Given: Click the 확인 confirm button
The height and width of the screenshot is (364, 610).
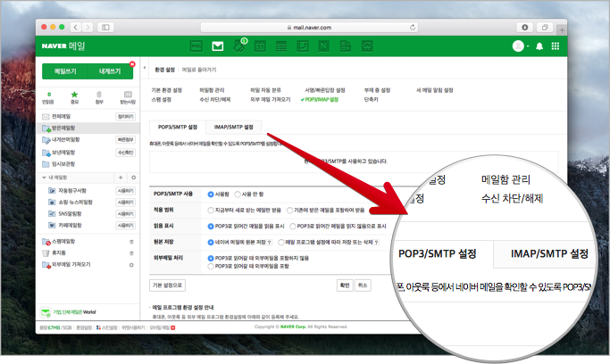Looking at the screenshot, I should point(345,285).
